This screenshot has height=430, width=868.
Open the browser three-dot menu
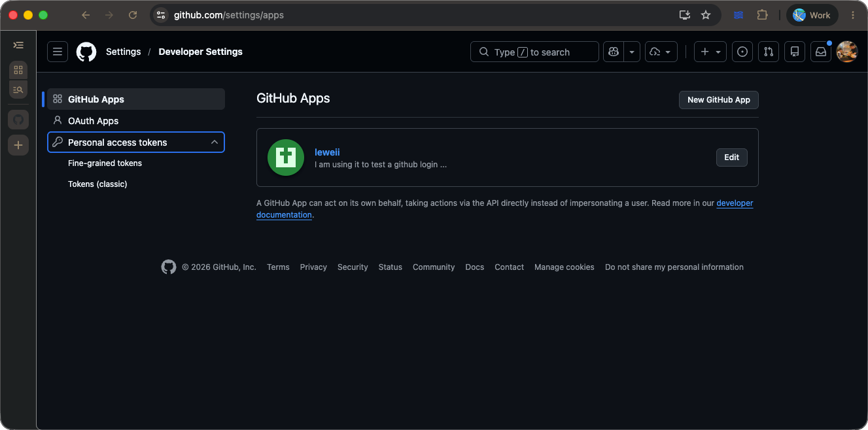(x=853, y=15)
